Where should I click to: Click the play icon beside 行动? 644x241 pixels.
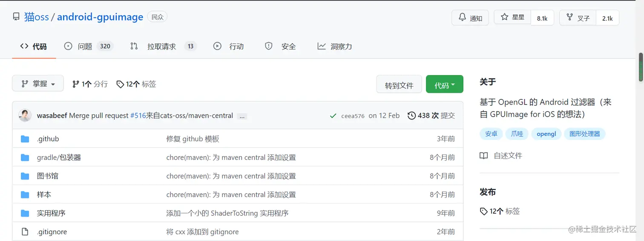coord(217,46)
